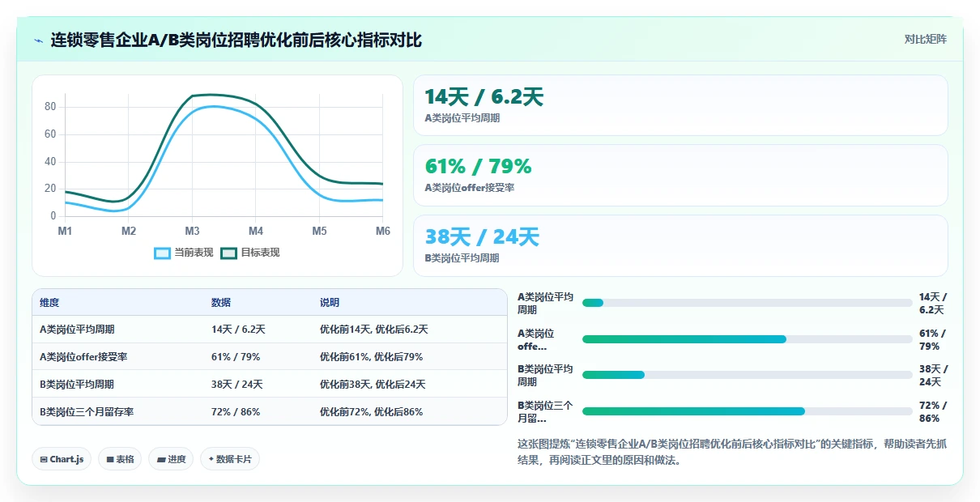
Task: Click the B类岗位三个月留存 progress bar
Action: click(x=747, y=411)
